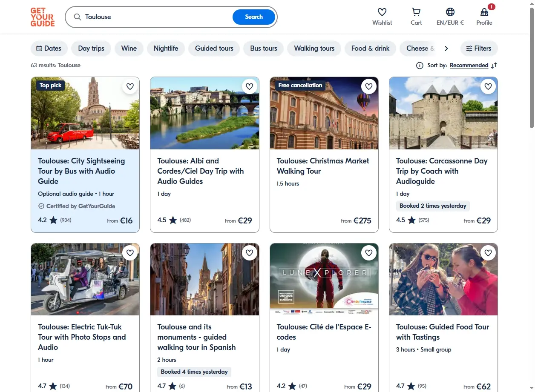The width and height of the screenshot is (535, 392).
Task: Open the Christmas Market Walking Tour title
Action: pyautogui.click(x=323, y=166)
